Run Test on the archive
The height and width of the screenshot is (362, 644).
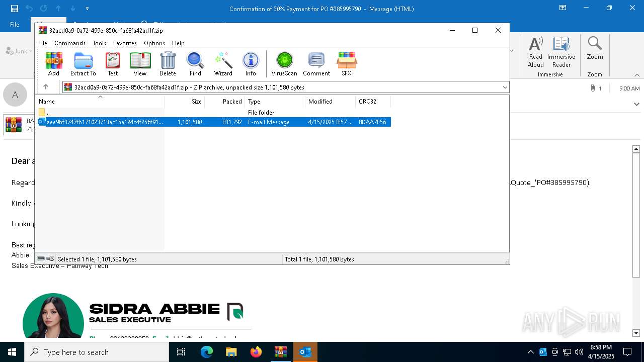click(x=113, y=64)
